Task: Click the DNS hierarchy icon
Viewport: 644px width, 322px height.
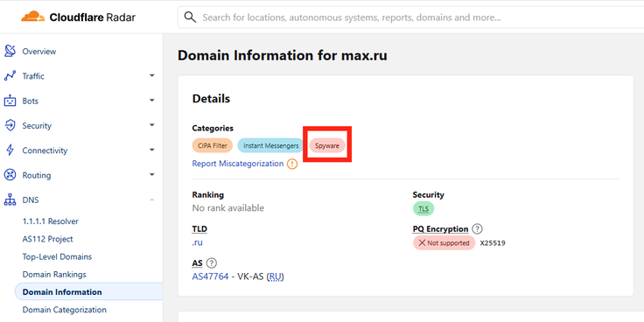Action: [10, 200]
